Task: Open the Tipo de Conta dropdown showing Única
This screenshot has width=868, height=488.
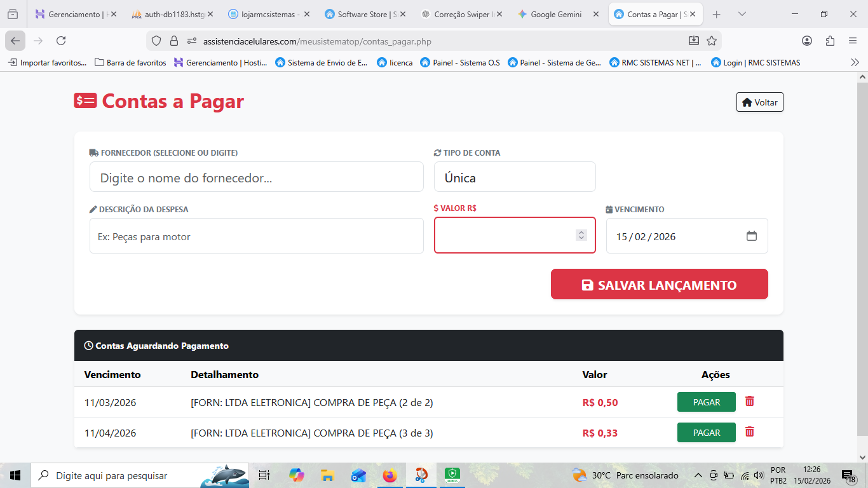Action: (515, 177)
